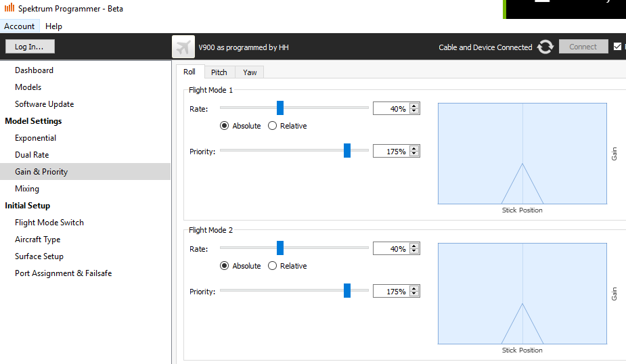Click the refresh connection icon
The width and height of the screenshot is (626, 364).
click(x=545, y=47)
